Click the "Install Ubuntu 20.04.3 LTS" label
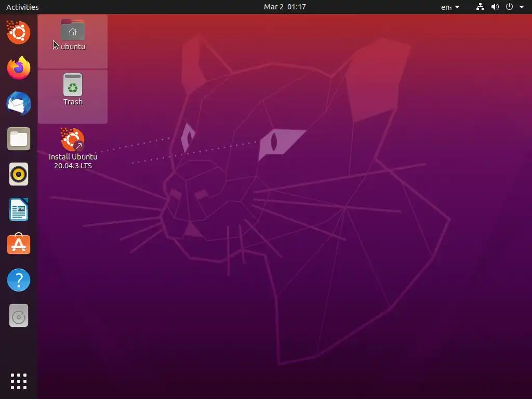Viewport: 532px width, 399px height. (x=73, y=161)
